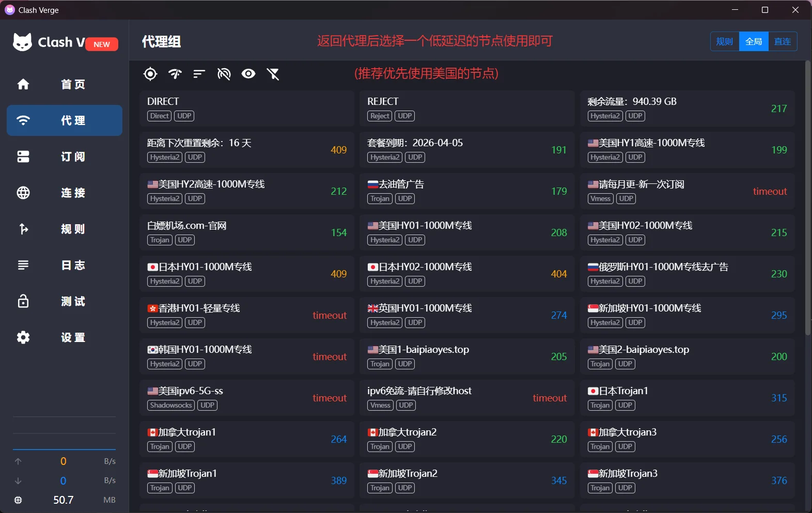Click the locate current proxy target icon
Image resolution: width=812 pixels, height=513 pixels.
pos(150,74)
